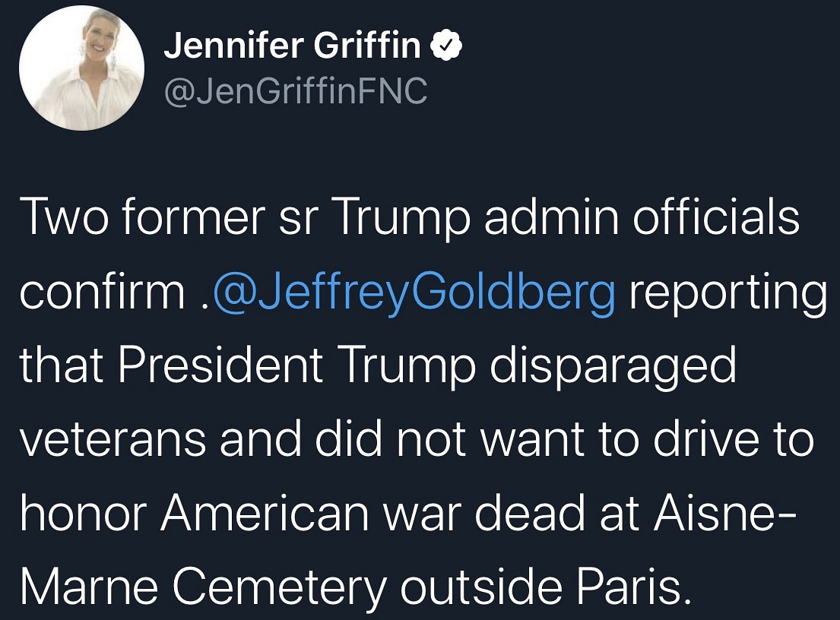Click the @JenGriffinFNC handle

(x=296, y=92)
